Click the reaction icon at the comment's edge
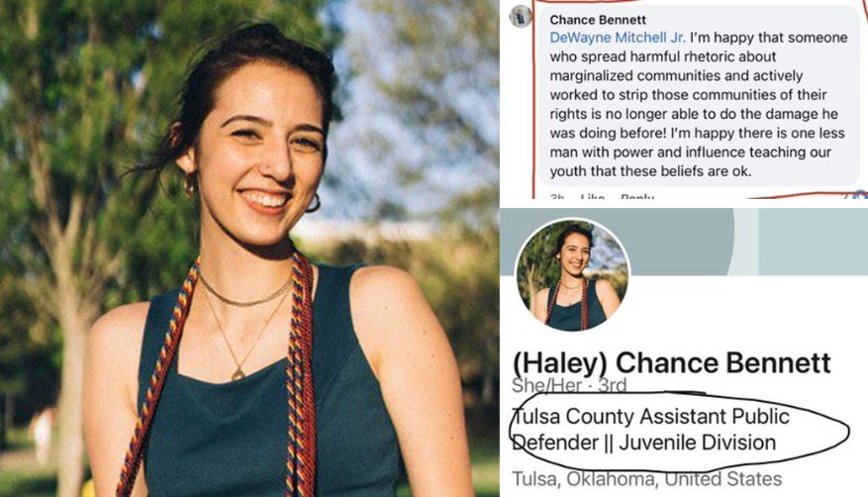This screenshot has height=497, width=868. pos(861,195)
